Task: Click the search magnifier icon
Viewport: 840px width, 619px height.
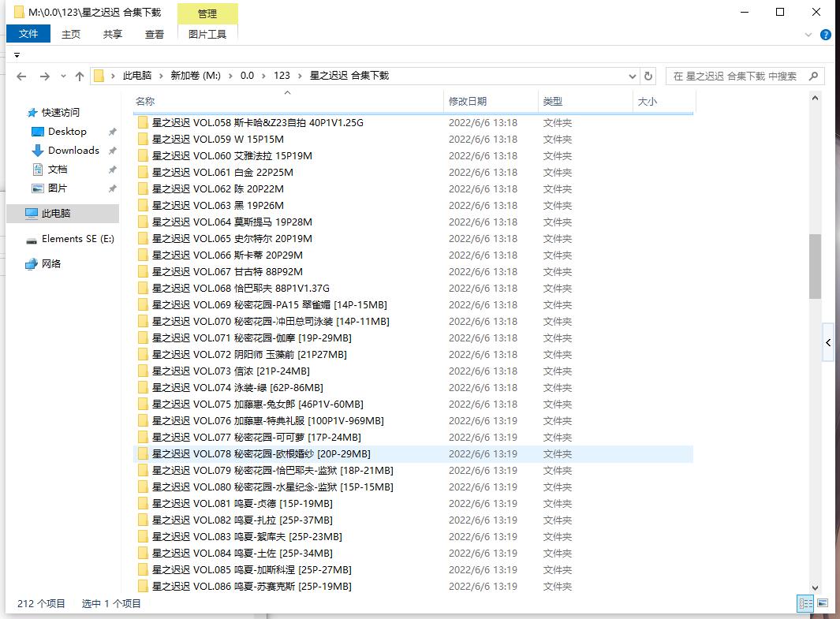Action: (813, 76)
